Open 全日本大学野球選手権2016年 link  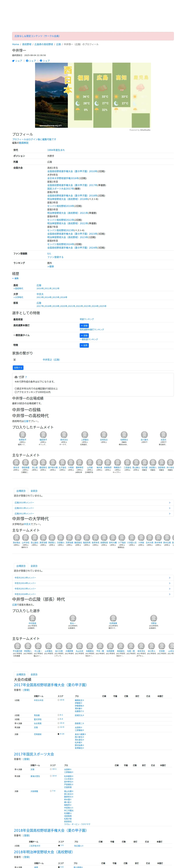[63, 178]
